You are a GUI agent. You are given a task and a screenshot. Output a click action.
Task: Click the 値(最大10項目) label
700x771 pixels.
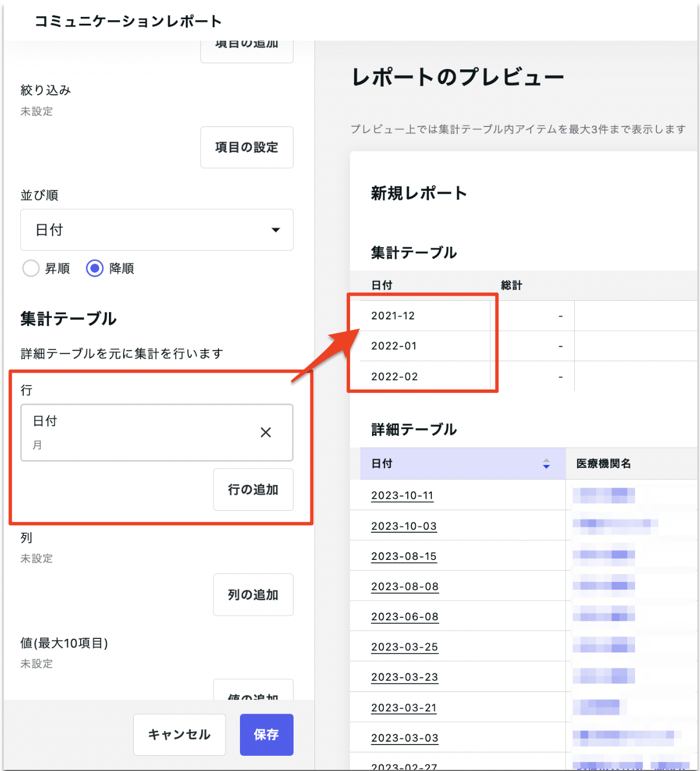tap(64, 643)
